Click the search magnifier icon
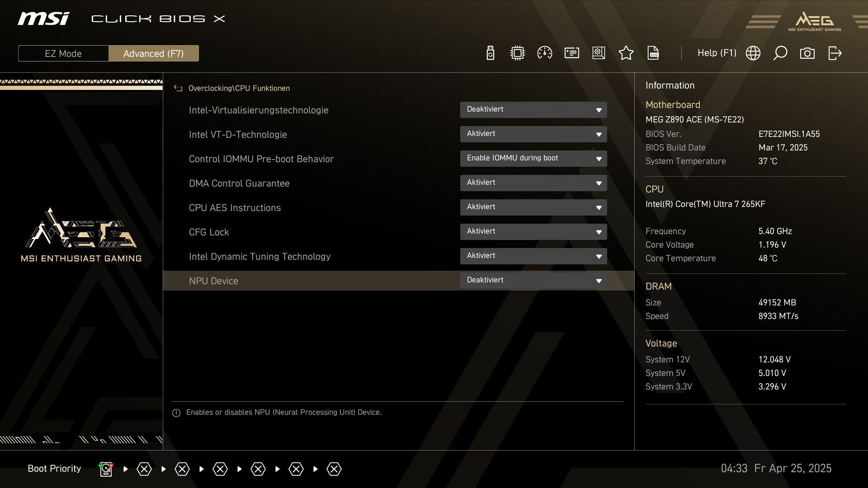The height and width of the screenshot is (488, 868). point(780,53)
